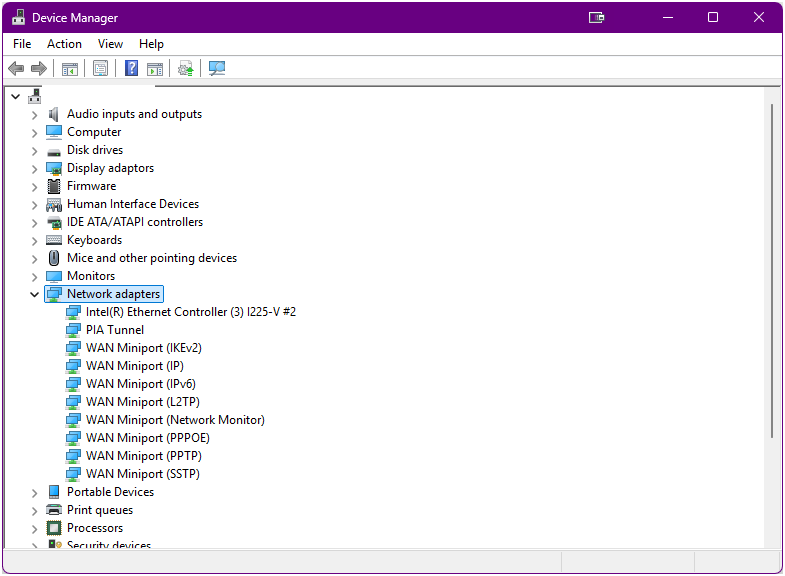Image resolution: width=785 pixels, height=576 pixels.
Task: Click the vertical scrollbar thumb
Action: tap(772, 271)
